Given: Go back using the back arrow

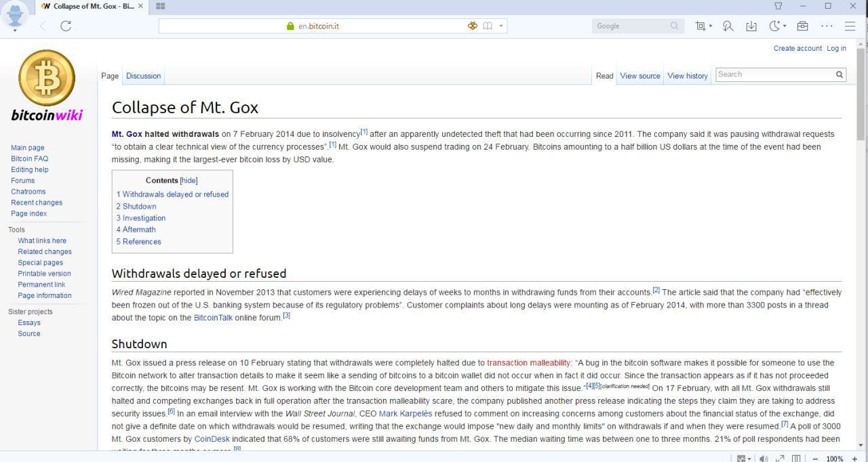Looking at the screenshot, I should pos(43,26).
